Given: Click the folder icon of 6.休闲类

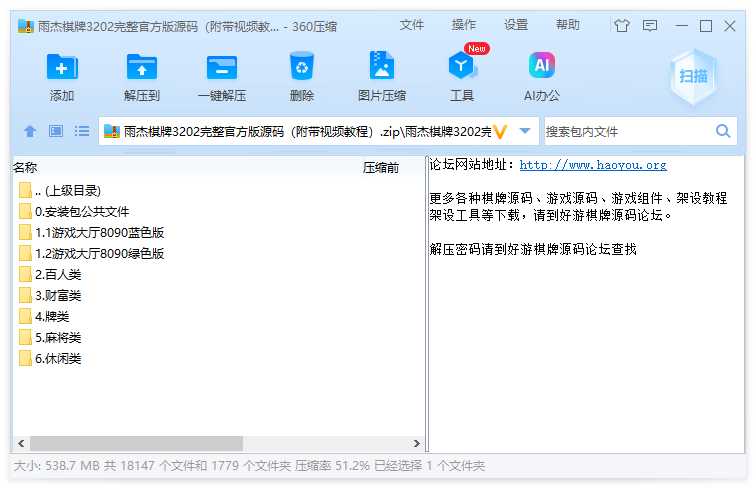Looking at the screenshot, I should pos(26,358).
